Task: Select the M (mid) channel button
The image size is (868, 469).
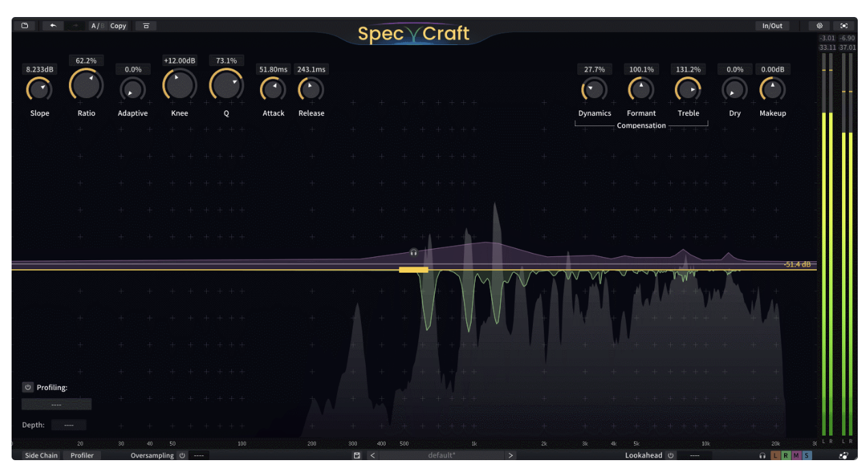Action: [x=796, y=455]
